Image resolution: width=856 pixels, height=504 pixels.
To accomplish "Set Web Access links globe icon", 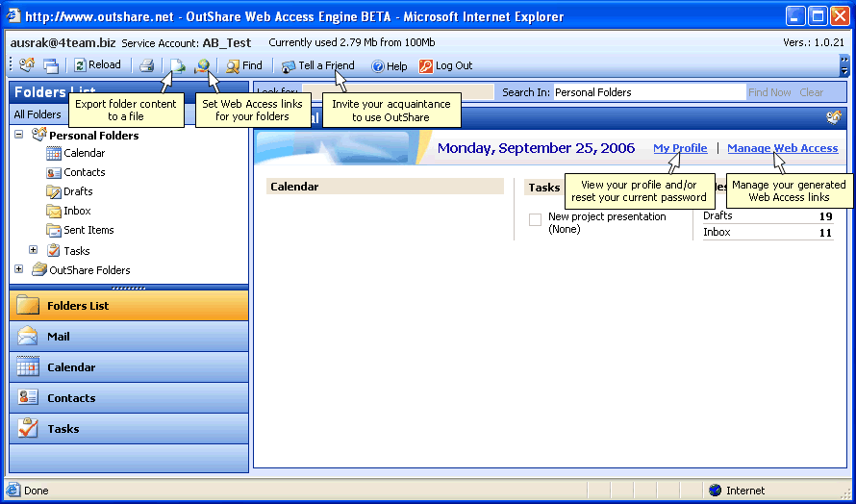I will (202, 66).
